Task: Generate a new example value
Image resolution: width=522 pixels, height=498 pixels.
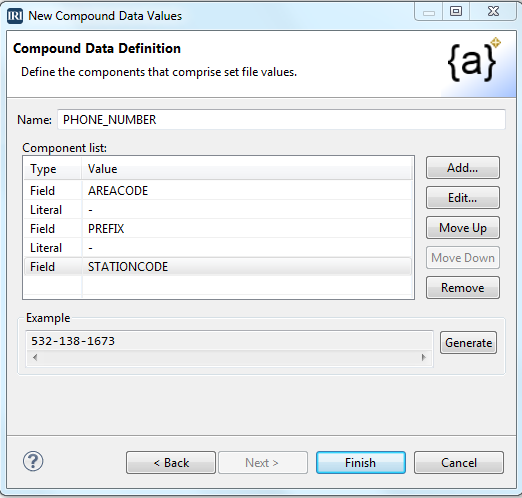Action: [468, 343]
